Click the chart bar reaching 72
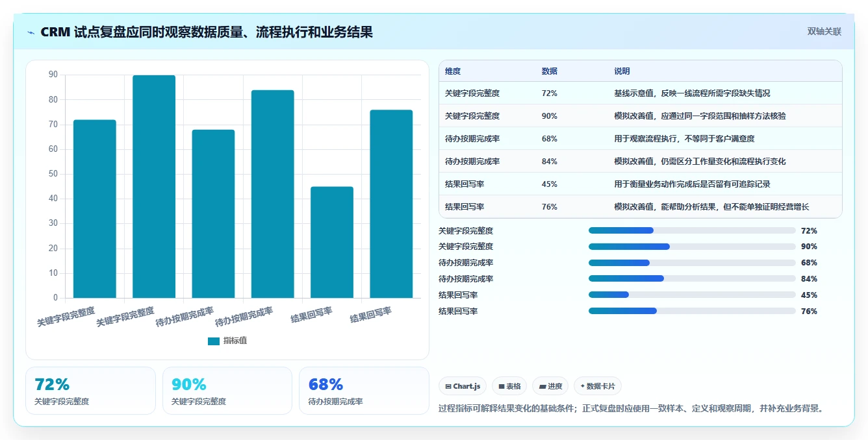The image size is (868, 440). [x=95, y=209]
